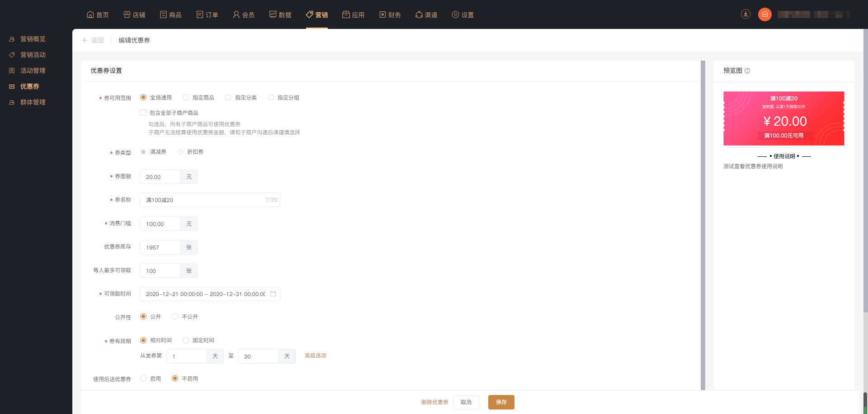Click 删除优惠券 link
The image size is (868, 414).
pyautogui.click(x=434, y=402)
